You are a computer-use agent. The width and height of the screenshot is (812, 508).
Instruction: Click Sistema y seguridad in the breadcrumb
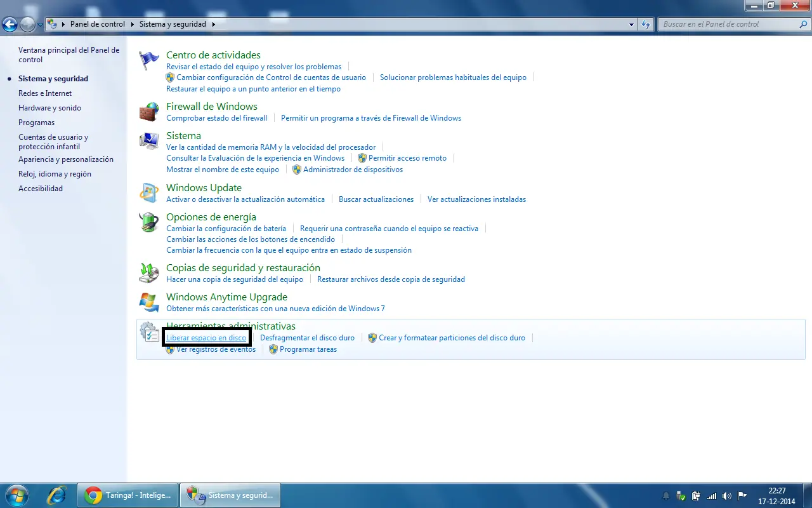(173, 24)
